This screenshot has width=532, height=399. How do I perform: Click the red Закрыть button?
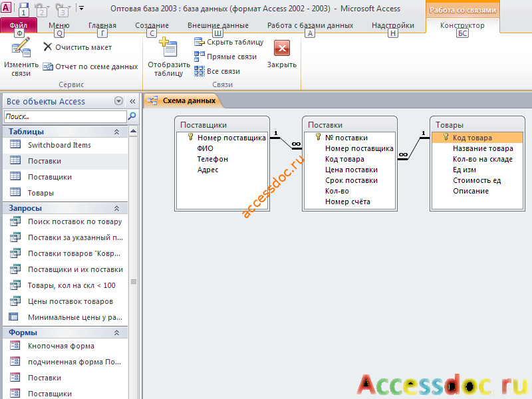(282, 48)
